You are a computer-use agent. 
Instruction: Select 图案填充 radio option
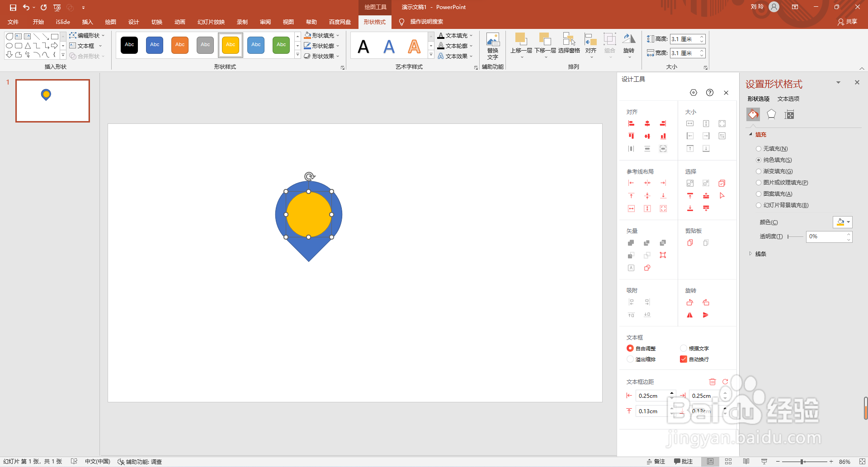(x=774, y=194)
